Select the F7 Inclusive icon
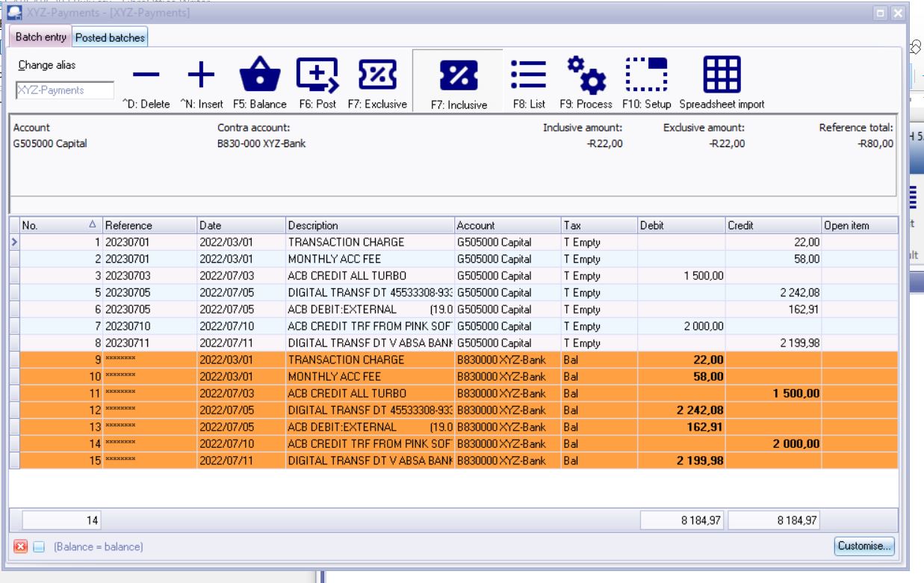 pos(459,75)
